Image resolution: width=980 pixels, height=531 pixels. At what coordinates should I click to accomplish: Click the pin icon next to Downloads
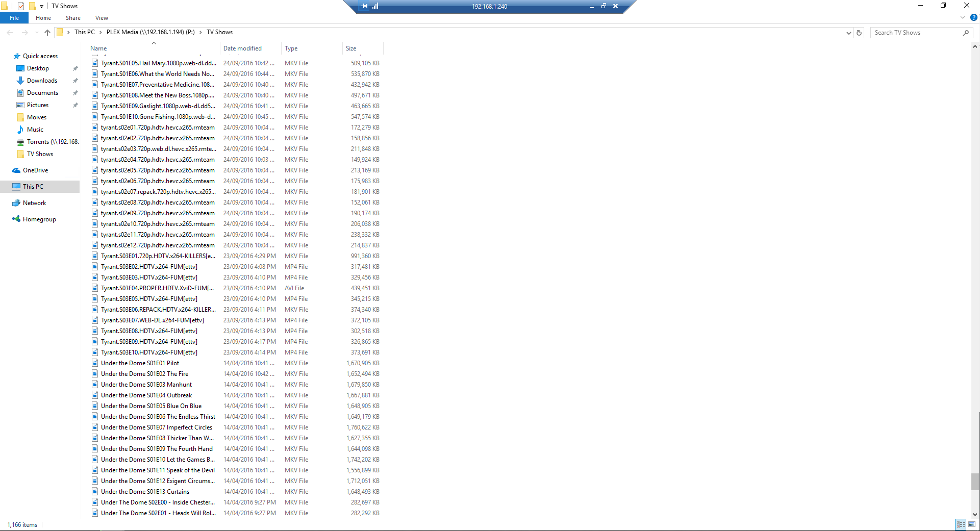point(76,81)
